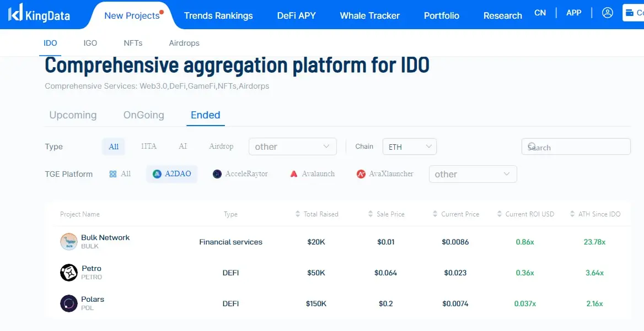
Task: Open the Polars project name
Action: tap(93, 299)
